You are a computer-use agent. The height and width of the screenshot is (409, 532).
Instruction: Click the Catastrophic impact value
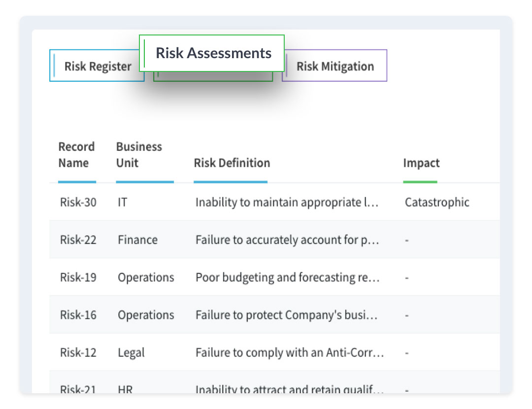tap(437, 203)
